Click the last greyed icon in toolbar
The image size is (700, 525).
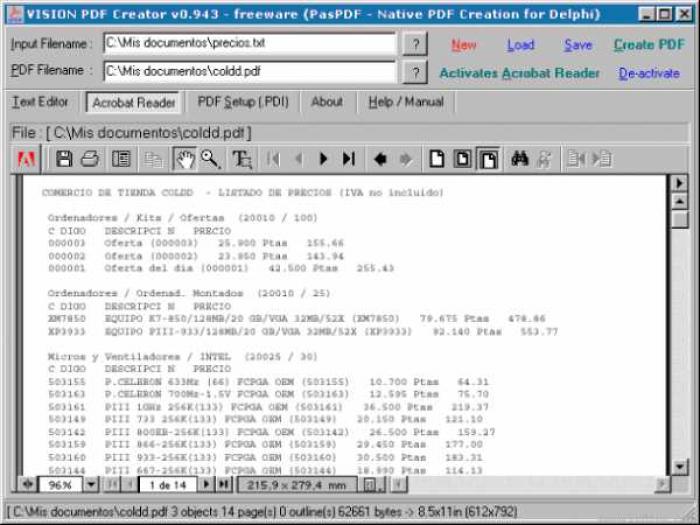(x=601, y=159)
